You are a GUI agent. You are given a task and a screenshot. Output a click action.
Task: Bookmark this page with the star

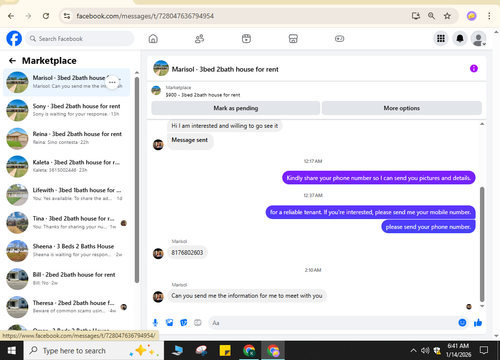[447, 16]
